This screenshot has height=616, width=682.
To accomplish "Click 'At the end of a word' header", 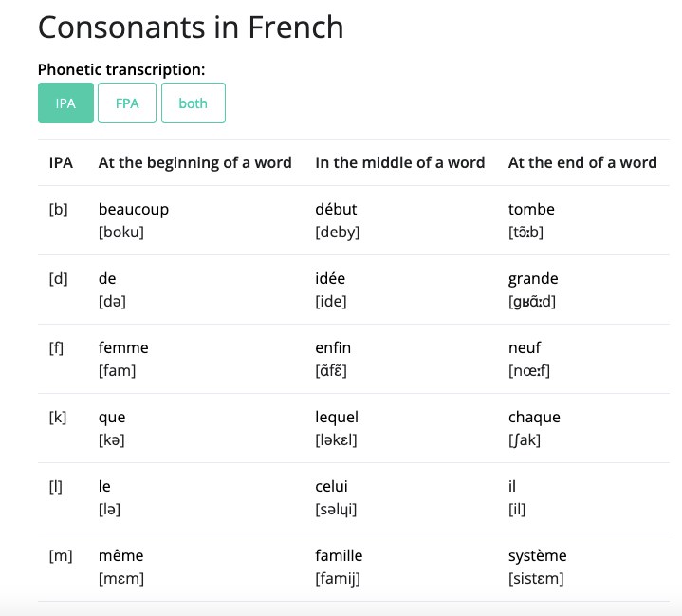I will 582,162.
